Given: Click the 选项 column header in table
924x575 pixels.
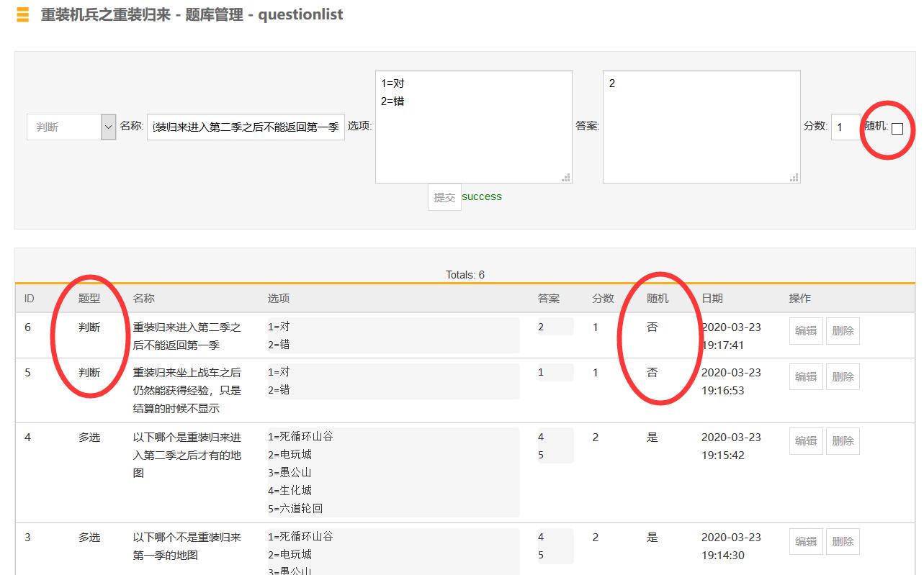Looking at the screenshot, I should point(279,298).
